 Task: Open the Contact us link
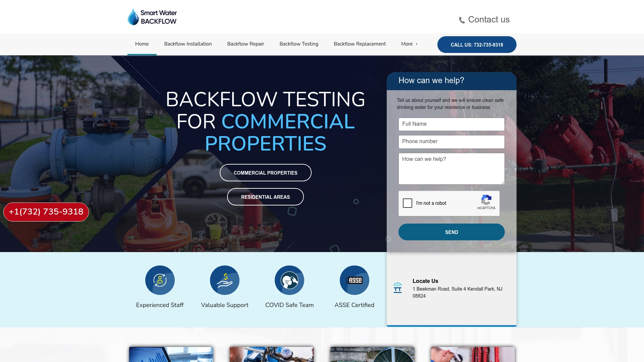point(489,19)
